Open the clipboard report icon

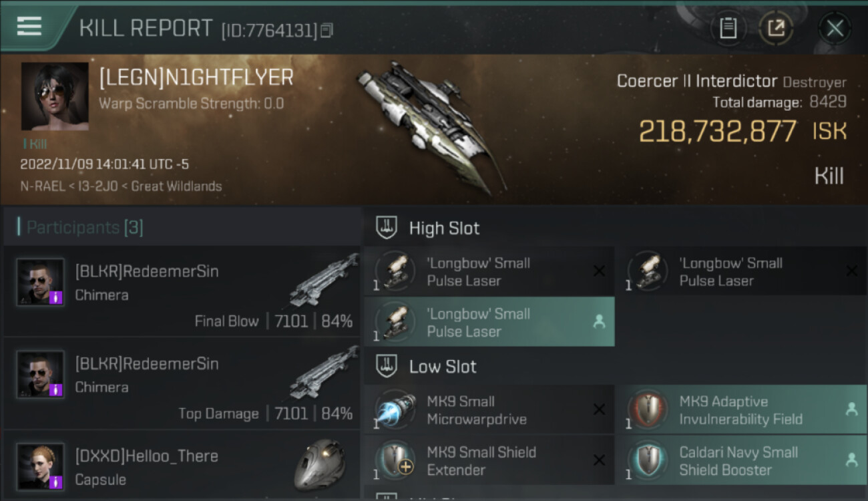(728, 28)
